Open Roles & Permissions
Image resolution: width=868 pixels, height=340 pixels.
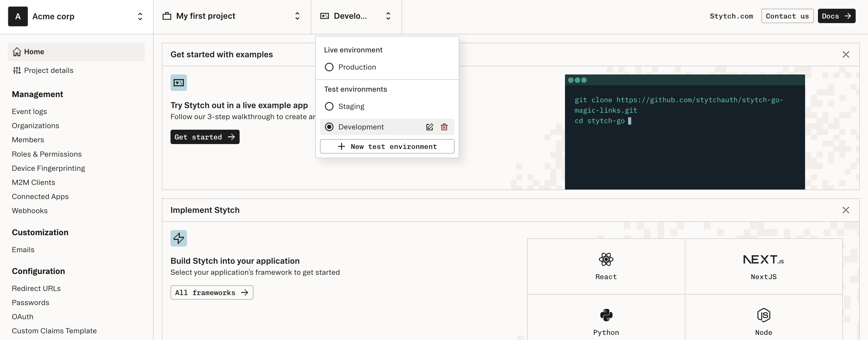47,154
